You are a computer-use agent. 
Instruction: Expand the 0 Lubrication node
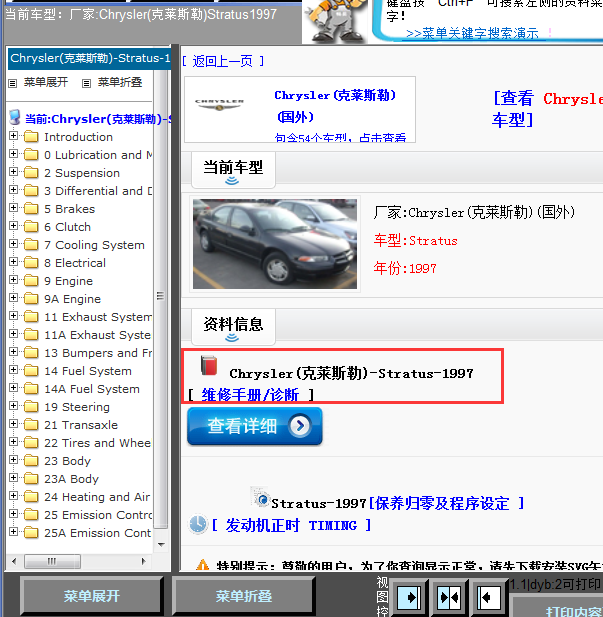pos(13,154)
